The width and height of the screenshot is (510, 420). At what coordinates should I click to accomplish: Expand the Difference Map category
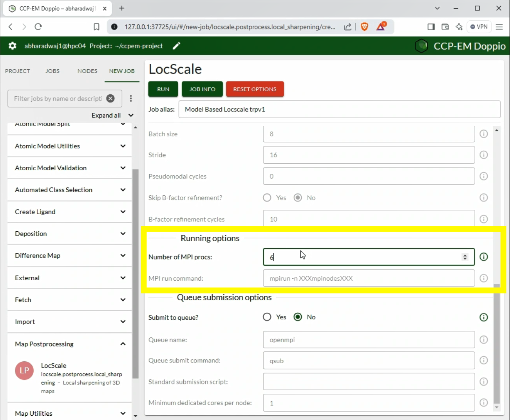pos(69,256)
